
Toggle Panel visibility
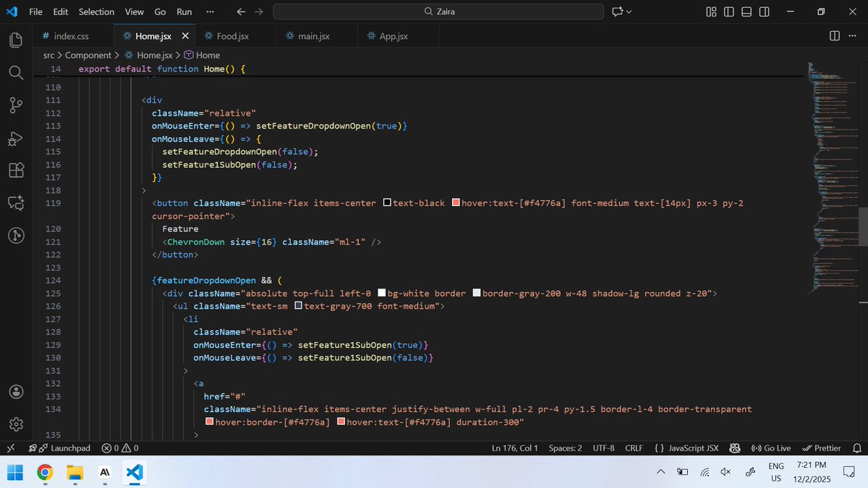(746, 12)
